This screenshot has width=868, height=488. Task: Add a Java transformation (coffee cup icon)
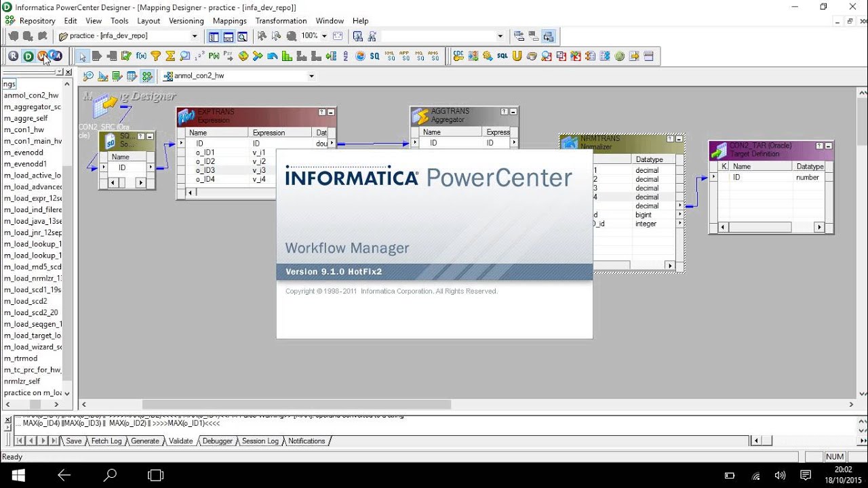tap(532, 56)
